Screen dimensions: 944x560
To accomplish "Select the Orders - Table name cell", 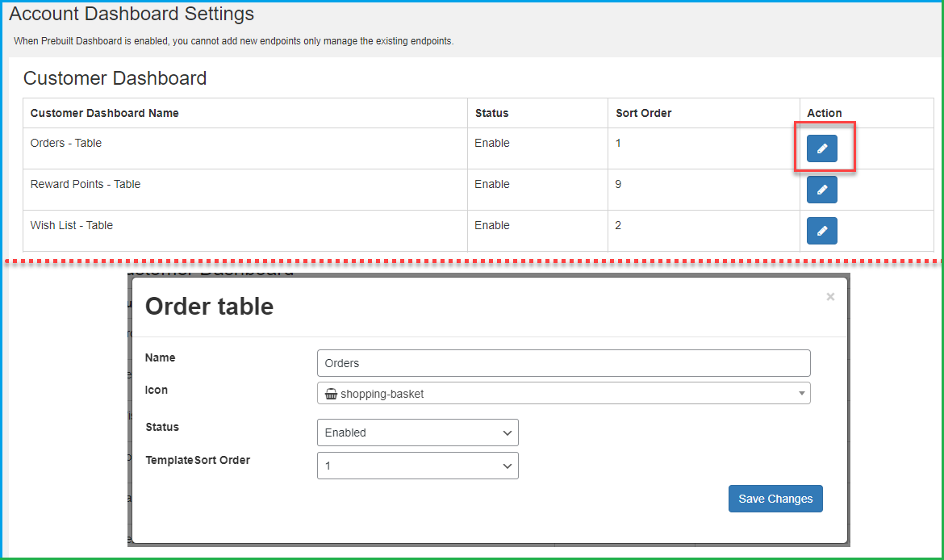I will pyautogui.click(x=66, y=143).
